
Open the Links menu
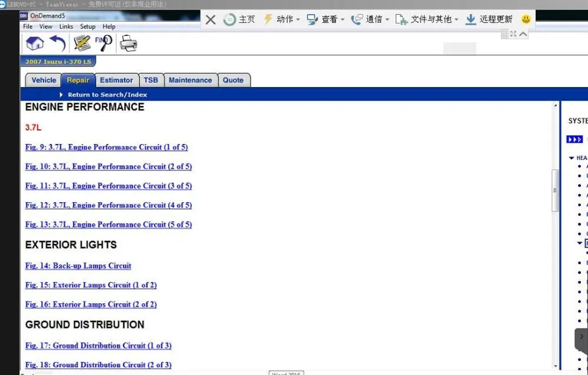tap(66, 26)
